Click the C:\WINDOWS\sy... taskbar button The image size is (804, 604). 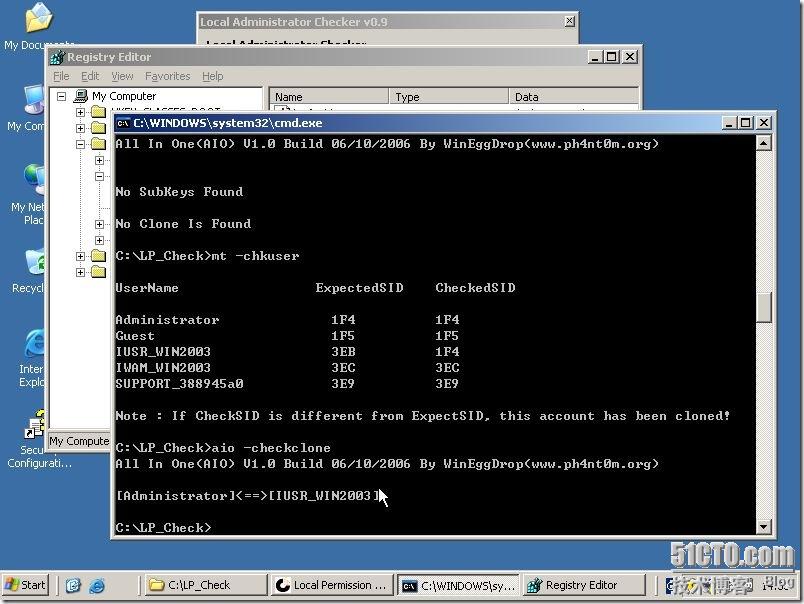[457, 585]
